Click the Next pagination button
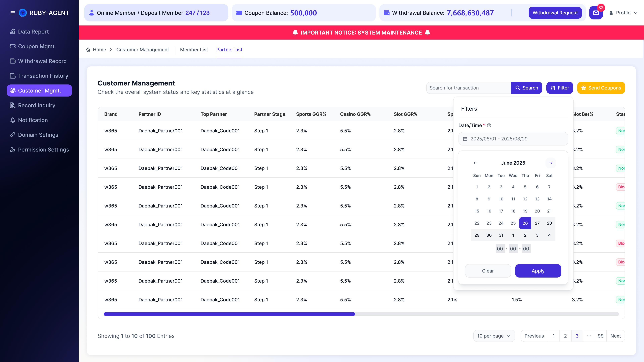The image size is (644, 362). click(x=615, y=336)
